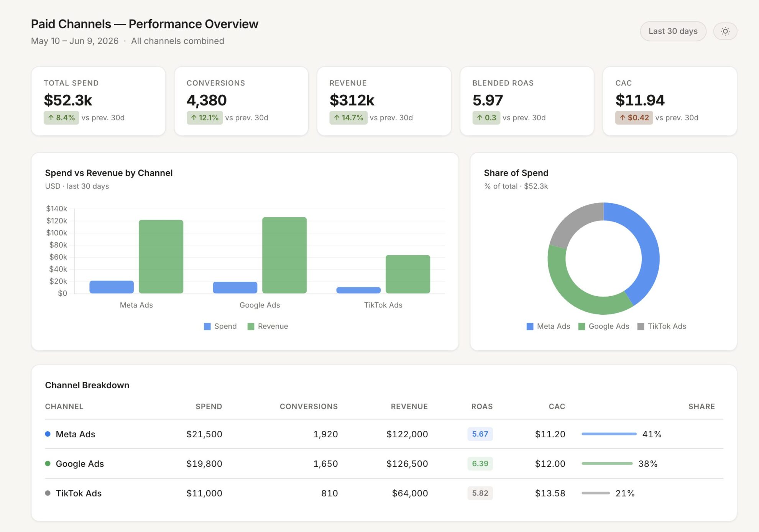Click the TikTok Ads ROAS badge 5.82

click(x=480, y=493)
